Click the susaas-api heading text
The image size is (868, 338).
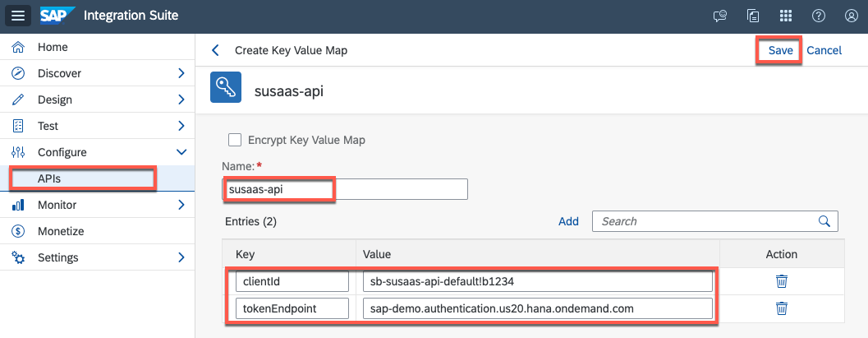288,90
